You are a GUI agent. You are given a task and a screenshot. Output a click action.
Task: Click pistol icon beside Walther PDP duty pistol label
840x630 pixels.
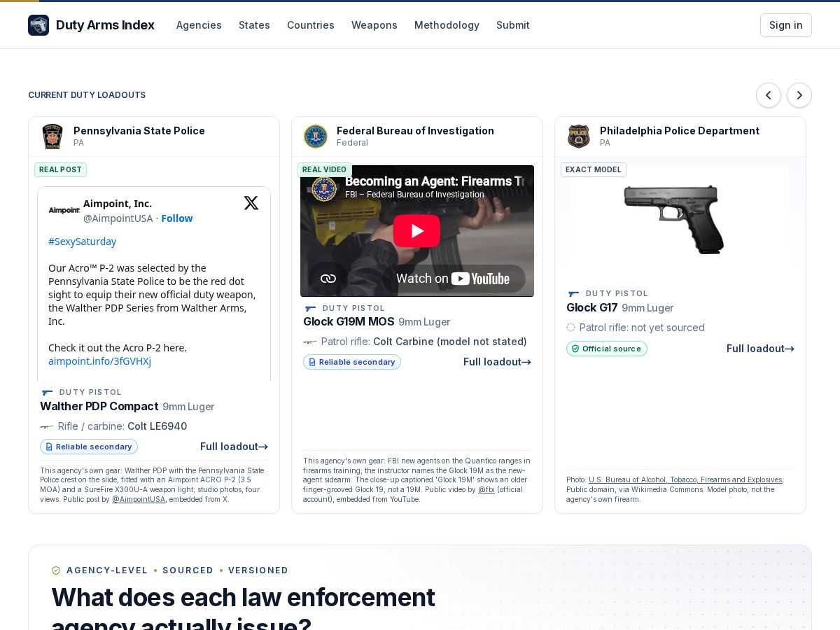click(x=47, y=393)
